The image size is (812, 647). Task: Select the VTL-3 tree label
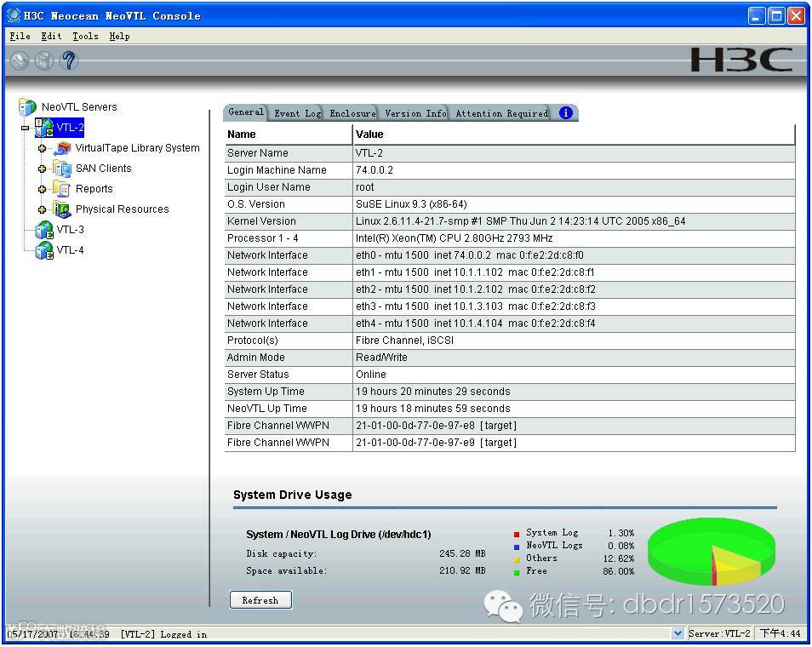pyautogui.click(x=70, y=230)
